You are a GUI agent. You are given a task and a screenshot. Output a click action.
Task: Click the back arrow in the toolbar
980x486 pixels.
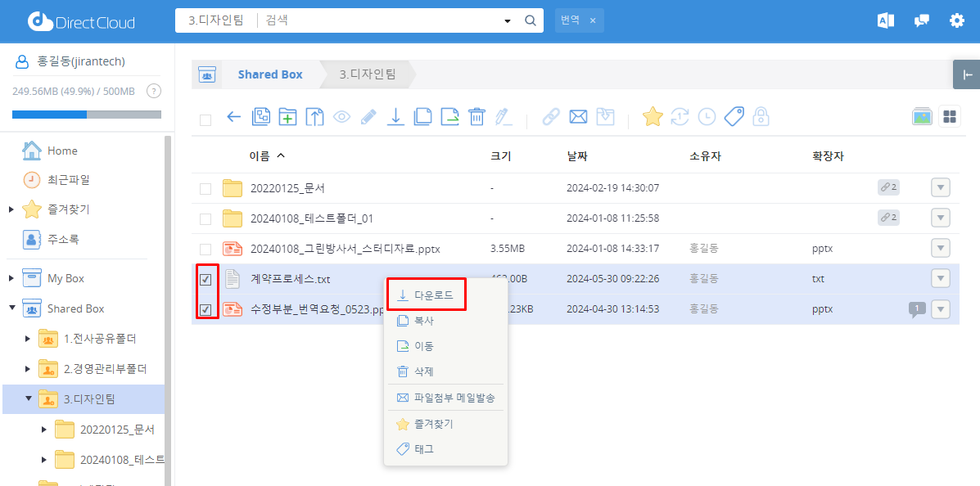(234, 116)
